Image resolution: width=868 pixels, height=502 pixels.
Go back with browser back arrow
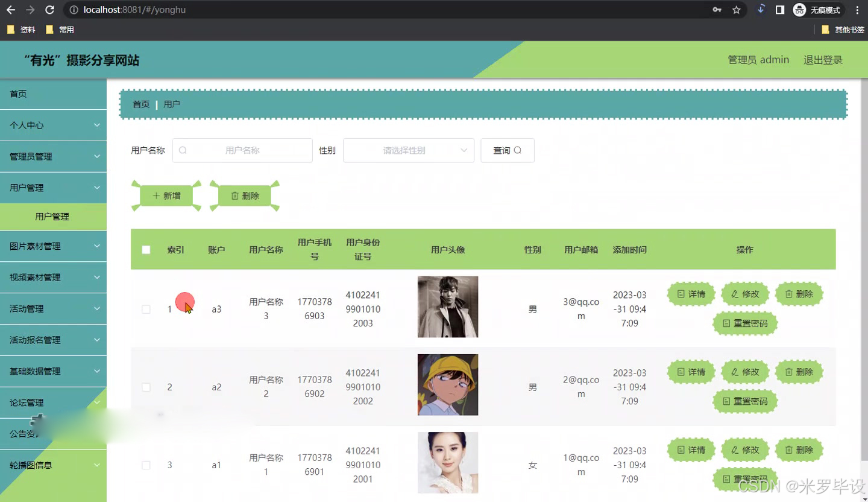[11, 10]
